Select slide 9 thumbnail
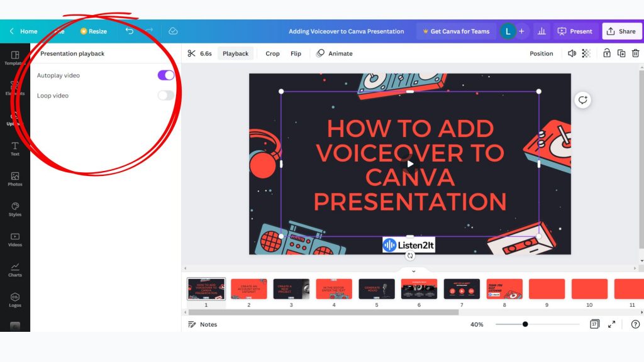The image size is (644, 362). click(547, 289)
